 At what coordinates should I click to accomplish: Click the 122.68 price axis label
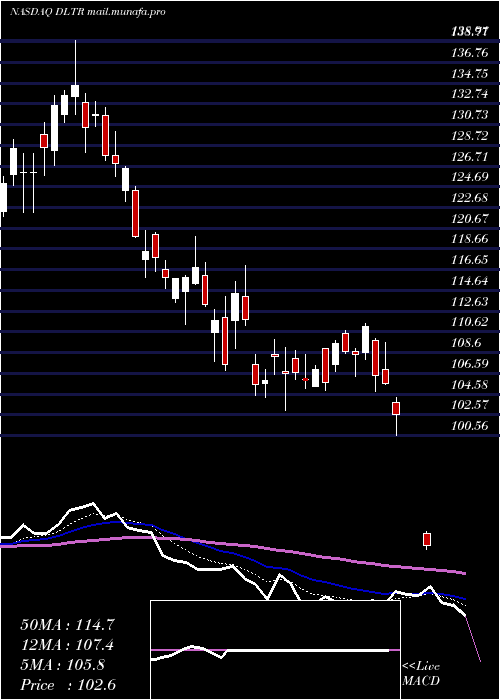click(x=469, y=198)
